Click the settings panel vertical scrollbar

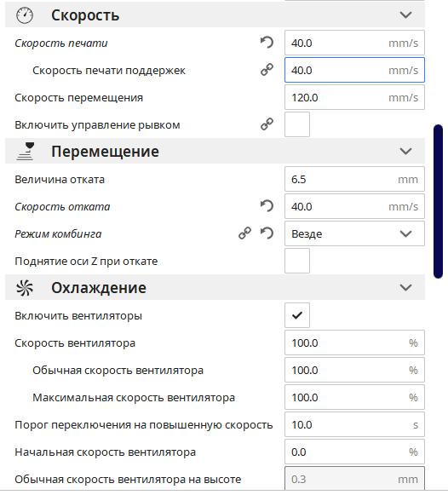pos(439,201)
